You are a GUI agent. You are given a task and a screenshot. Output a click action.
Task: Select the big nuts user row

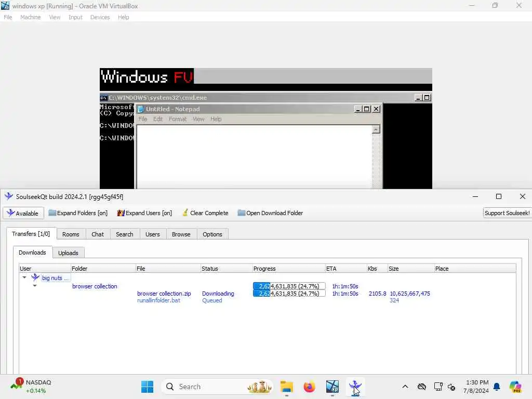pyautogui.click(x=55, y=278)
